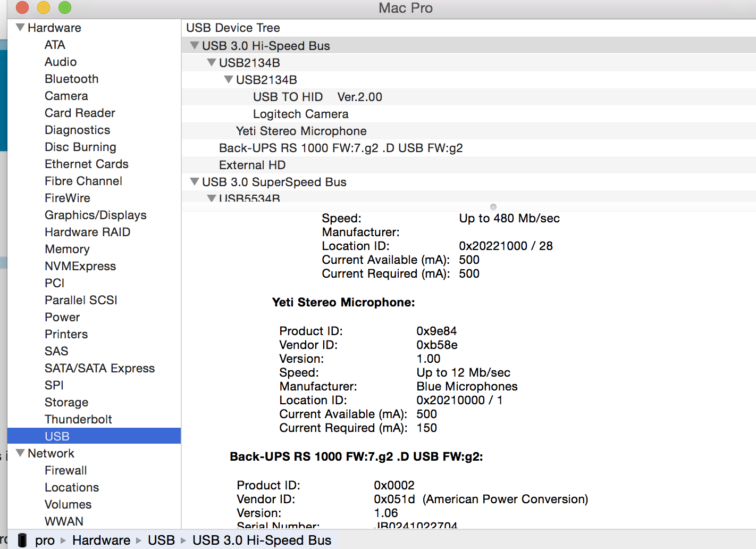
Task: Close the Mac Pro window
Action: 22,7
